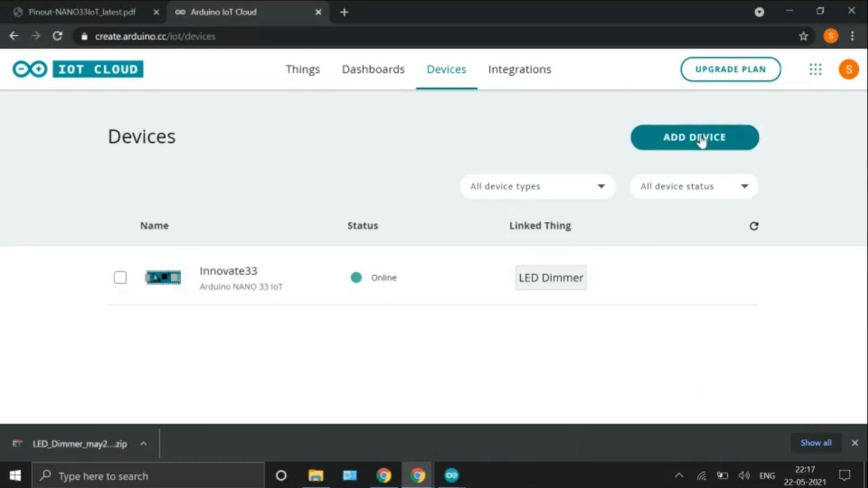This screenshot has height=488, width=868.
Task: Click the Type here to search box
Action: click(148, 475)
